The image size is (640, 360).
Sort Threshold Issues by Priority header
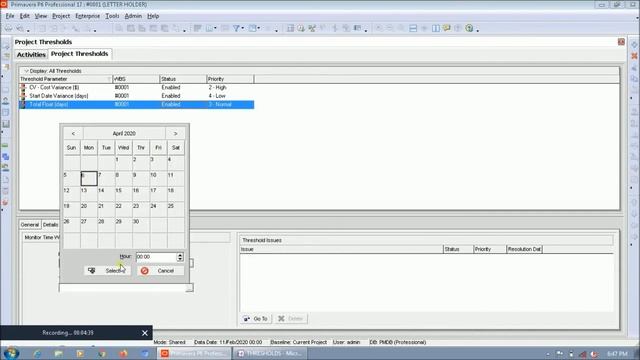[489, 249]
